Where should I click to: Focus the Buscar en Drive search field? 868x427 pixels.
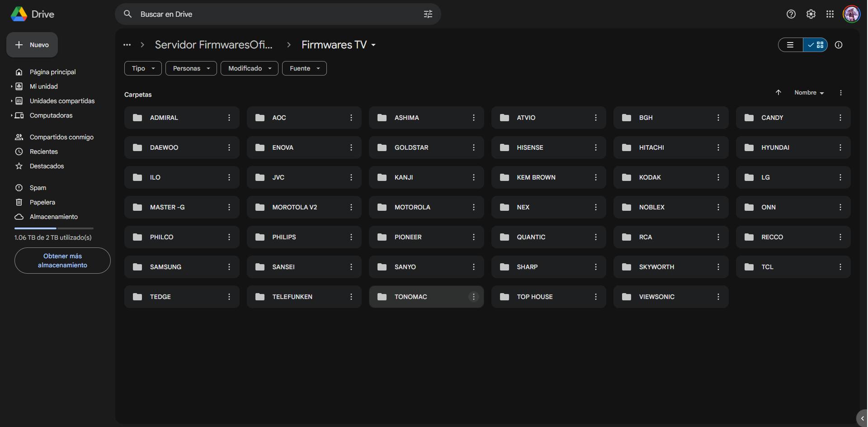click(278, 14)
